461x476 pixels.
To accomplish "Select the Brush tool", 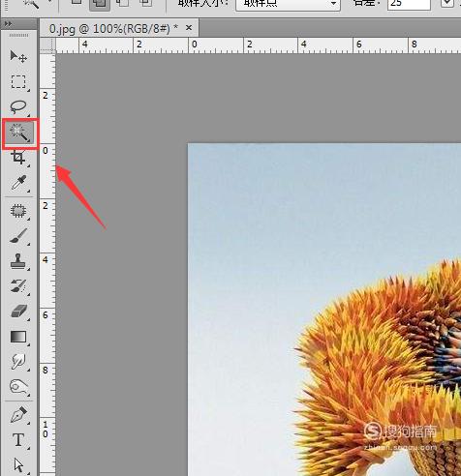I will [18, 236].
